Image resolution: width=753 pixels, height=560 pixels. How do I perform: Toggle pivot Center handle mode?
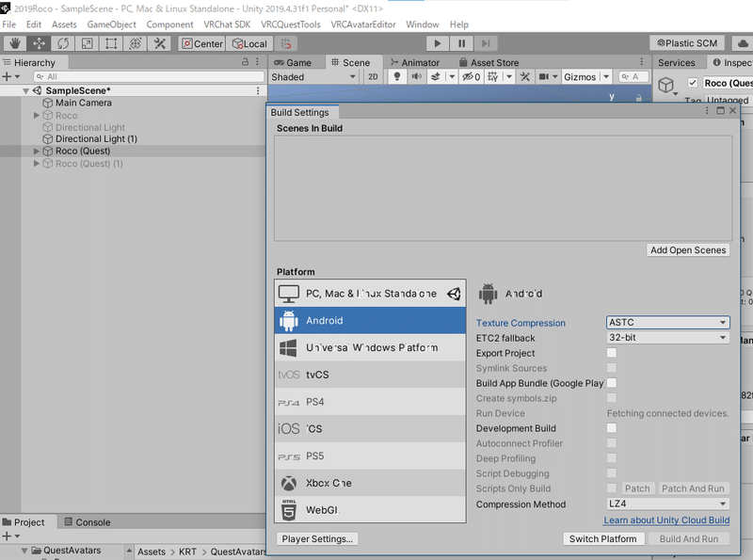(x=201, y=43)
